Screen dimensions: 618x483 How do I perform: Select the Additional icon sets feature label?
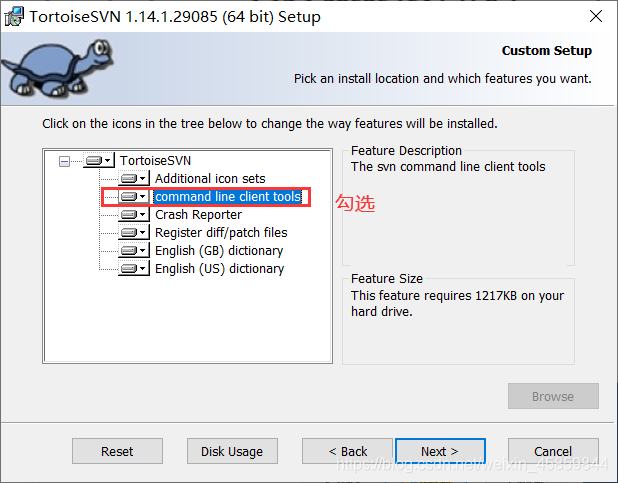[x=210, y=179]
